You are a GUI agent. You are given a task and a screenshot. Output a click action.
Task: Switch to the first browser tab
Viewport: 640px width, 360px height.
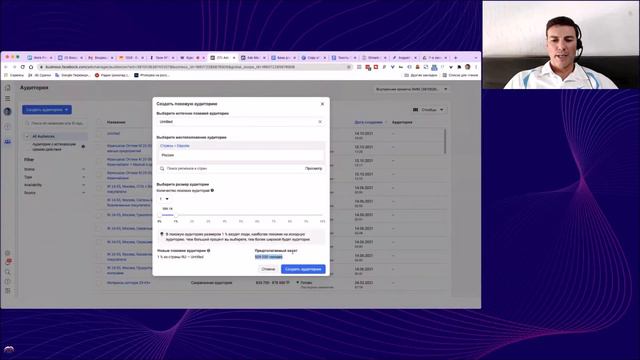[40, 58]
